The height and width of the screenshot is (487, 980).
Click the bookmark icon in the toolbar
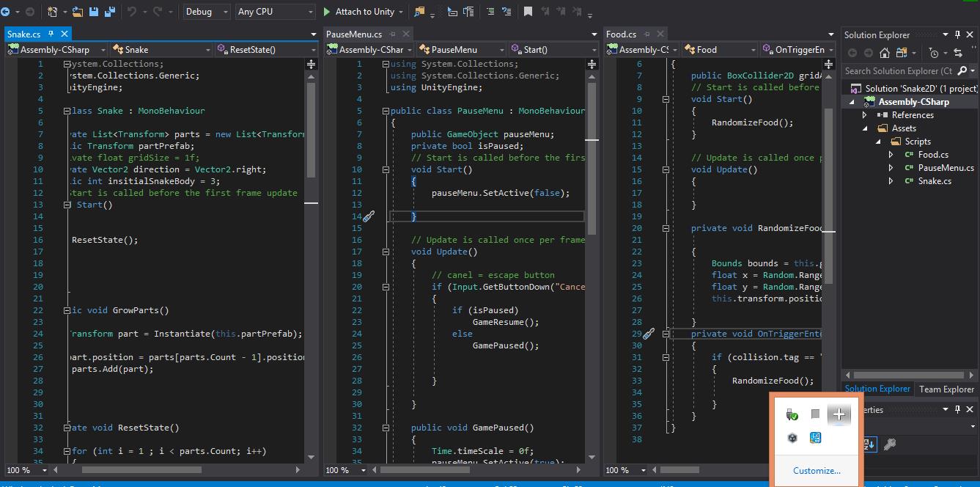pyautogui.click(x=528, y=12)
